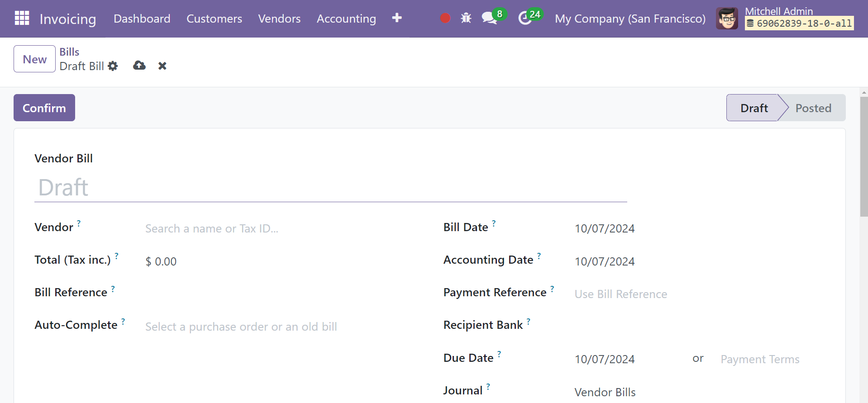Open the Accounting menu
868x403 pixels.
[x=346, y=19]
